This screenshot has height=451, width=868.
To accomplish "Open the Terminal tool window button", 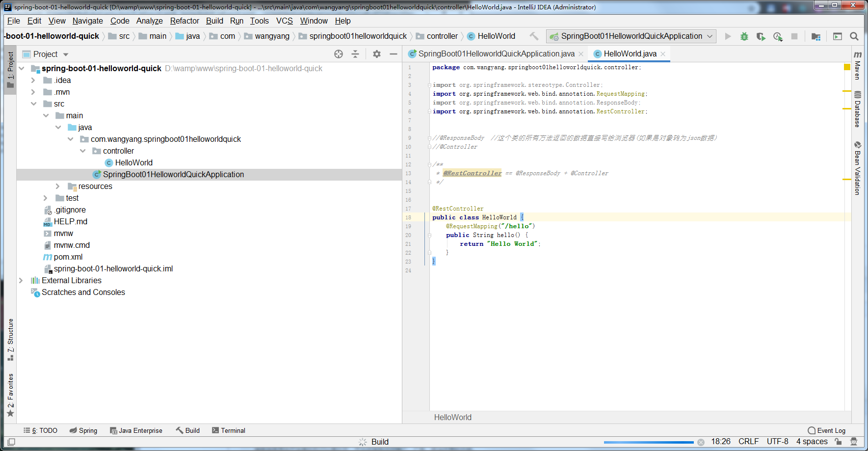I will (x=229, y=430).
